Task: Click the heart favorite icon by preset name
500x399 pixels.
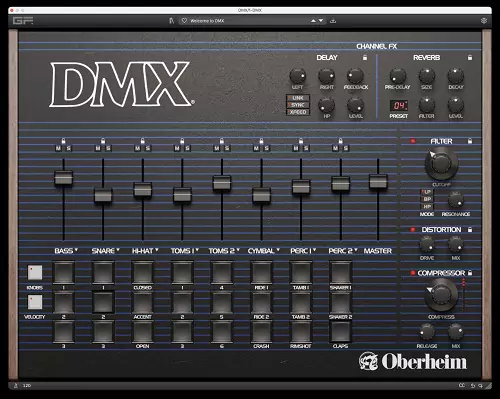Action: click(x=184, y=21)
